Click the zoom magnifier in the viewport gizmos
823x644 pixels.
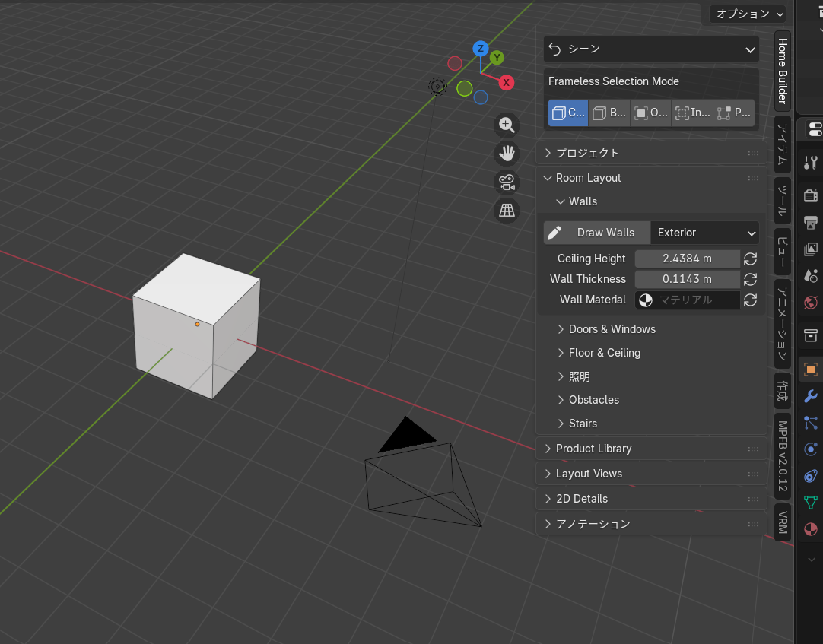point(507,125)
